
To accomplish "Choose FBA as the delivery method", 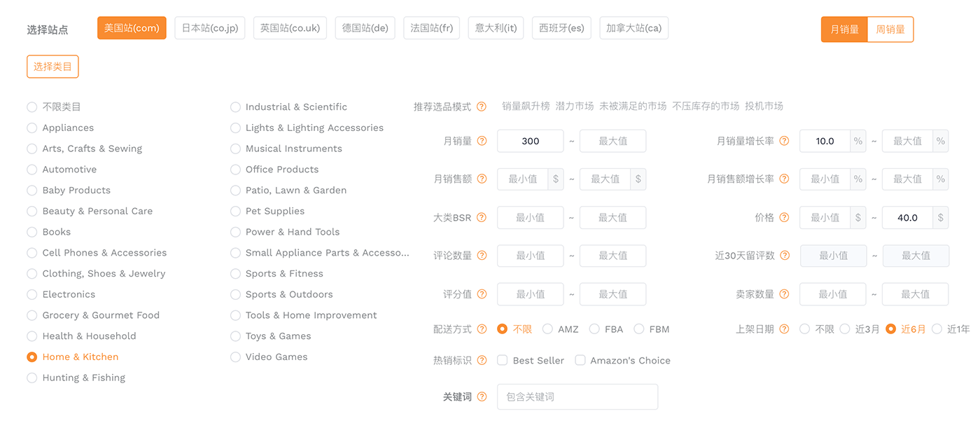I will tap(593, 329).
